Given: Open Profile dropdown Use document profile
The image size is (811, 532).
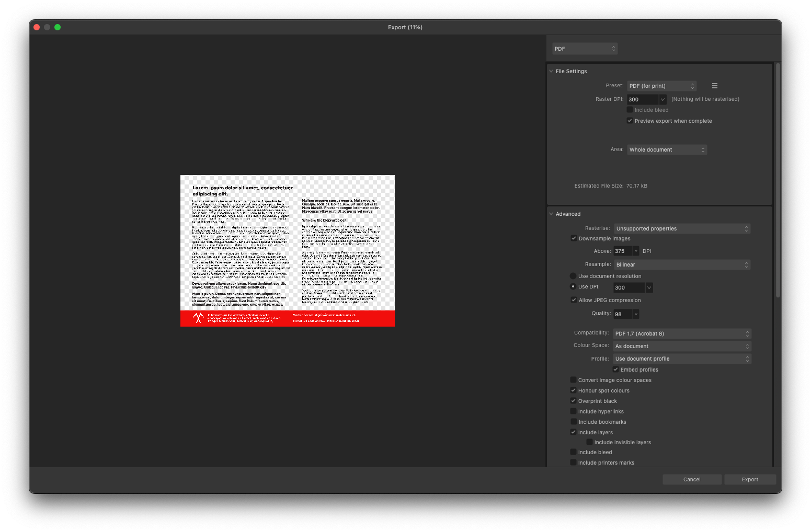Looking at the screenshot, I should tap(682, 358).
